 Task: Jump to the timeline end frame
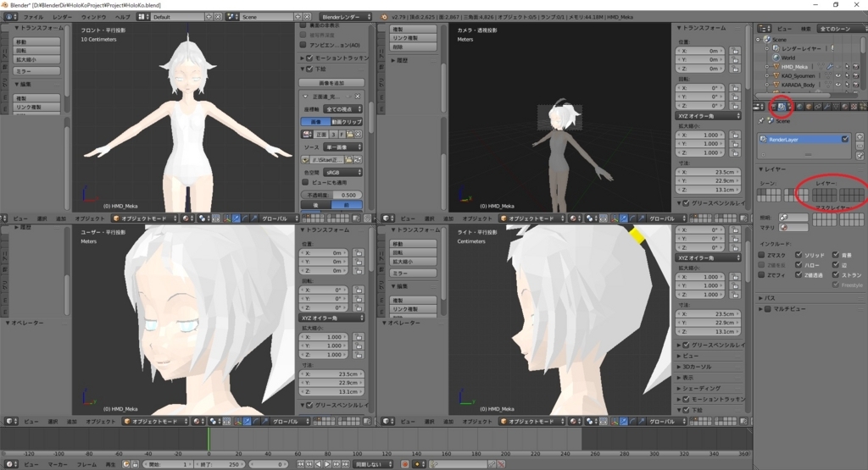click(x=346, y=464)
